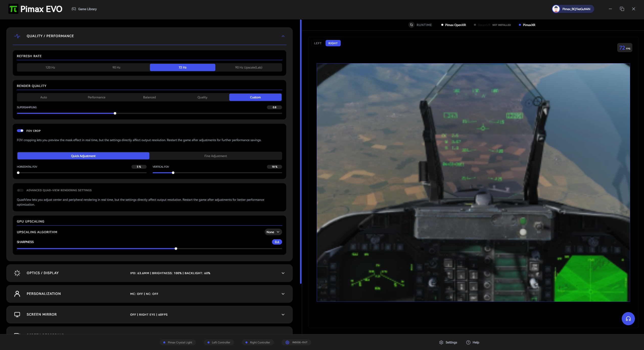Screen dimensions: 644x350
Task: Click the Personalization person icon
Action: coord(17,294)
